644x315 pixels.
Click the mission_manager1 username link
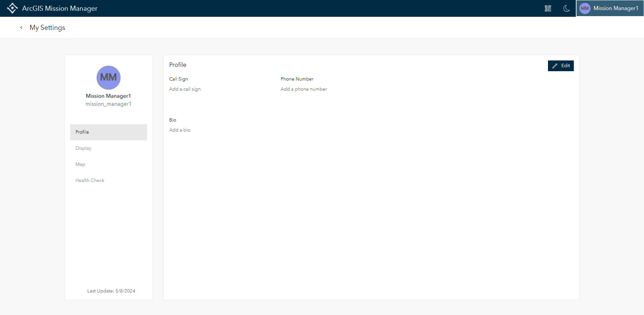click(x=108, y=104)
